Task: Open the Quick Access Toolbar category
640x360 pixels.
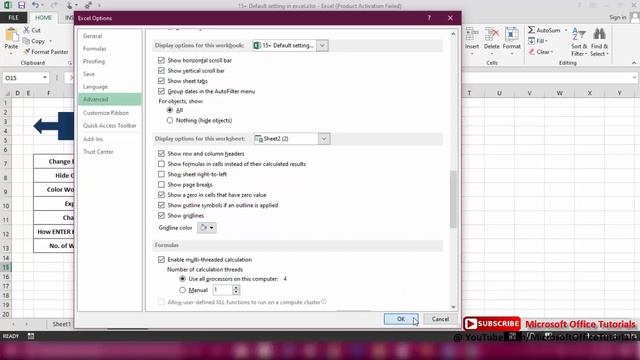Action: coord(110,125)
